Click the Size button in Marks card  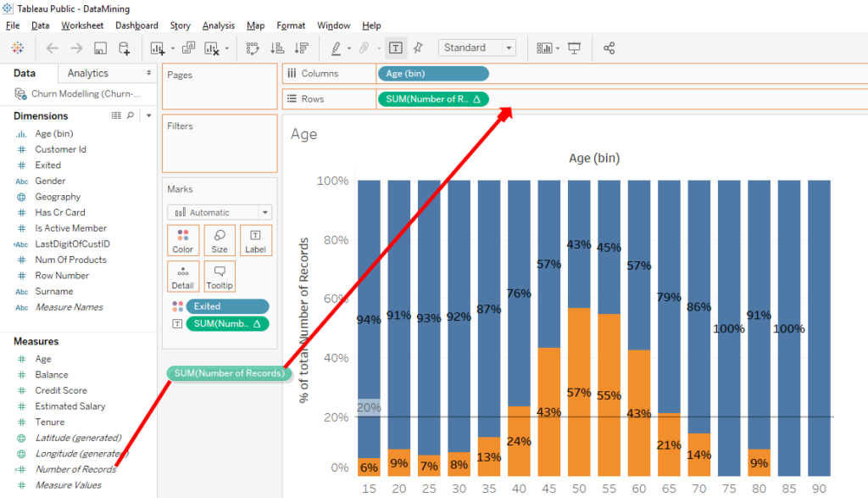(219, 240)
